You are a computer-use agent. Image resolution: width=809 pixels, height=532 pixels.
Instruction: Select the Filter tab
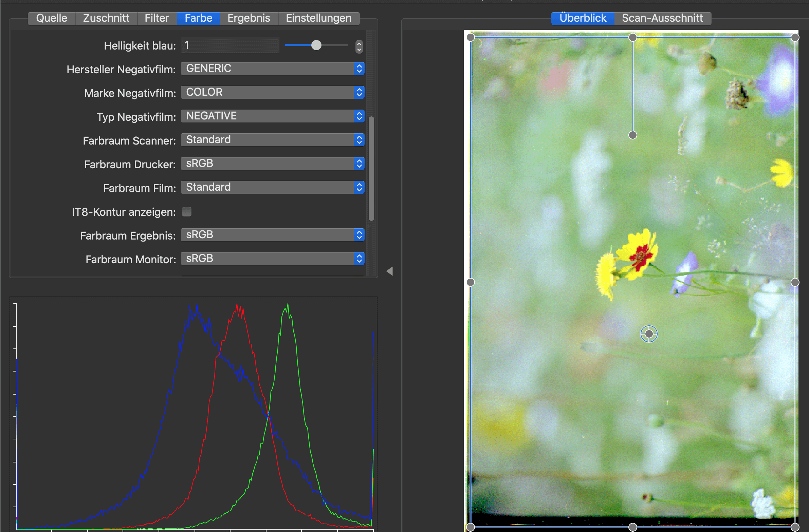[x=157, y=18]
